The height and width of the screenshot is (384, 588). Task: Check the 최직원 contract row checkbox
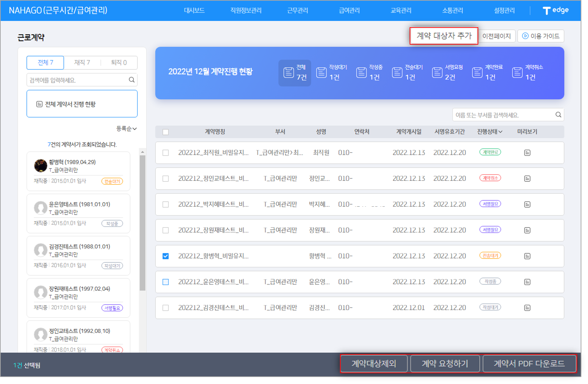pyautogui.click(x=165, y=153)
